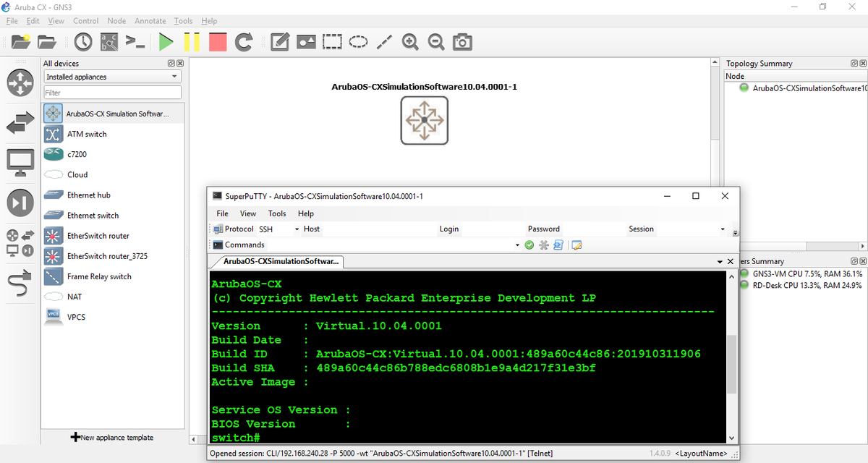Select the Draw line tool

384,42
